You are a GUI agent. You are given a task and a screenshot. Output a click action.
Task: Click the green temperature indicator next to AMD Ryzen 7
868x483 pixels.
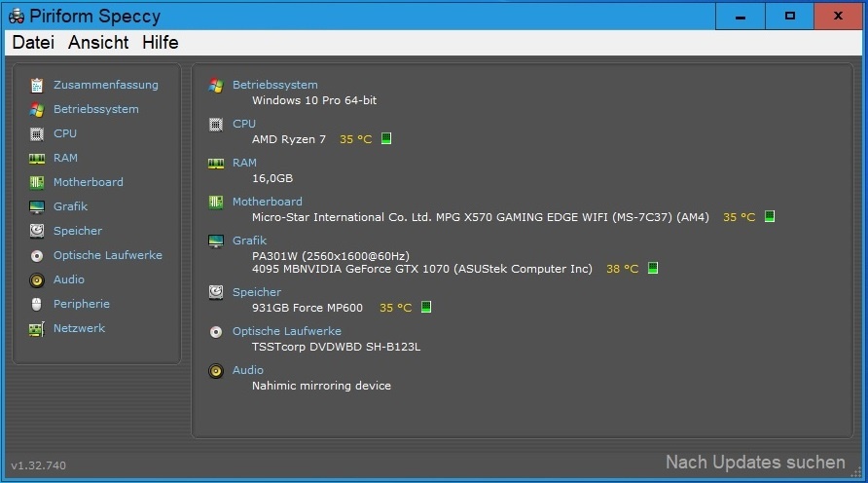point(386,138)
